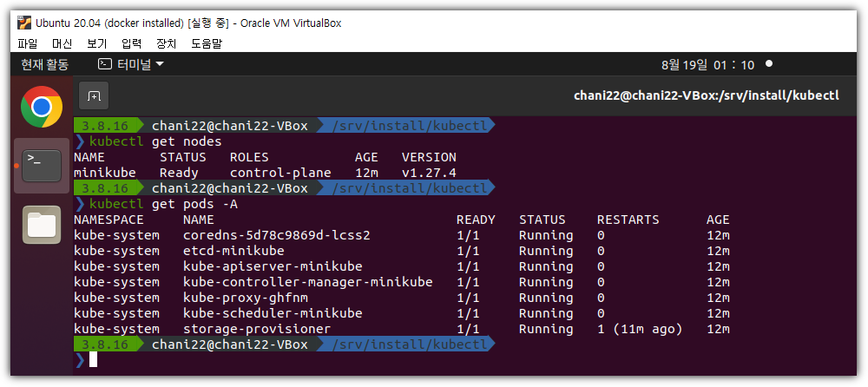The image size is (868, 387).
Task: Open a new terminal tab button
Action: [94, 95]
